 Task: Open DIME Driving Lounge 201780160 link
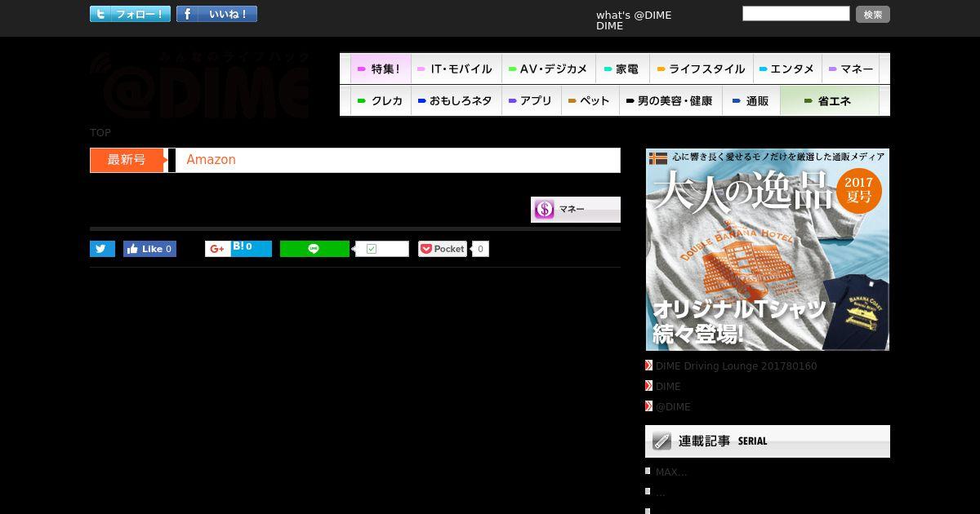point(736,366)
